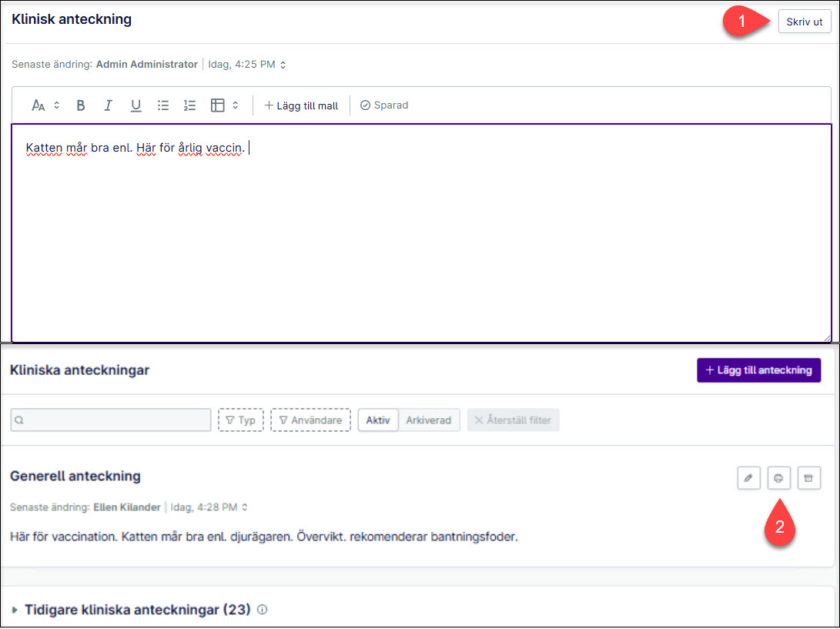Open font size dropdown arrows

point(57,105)
